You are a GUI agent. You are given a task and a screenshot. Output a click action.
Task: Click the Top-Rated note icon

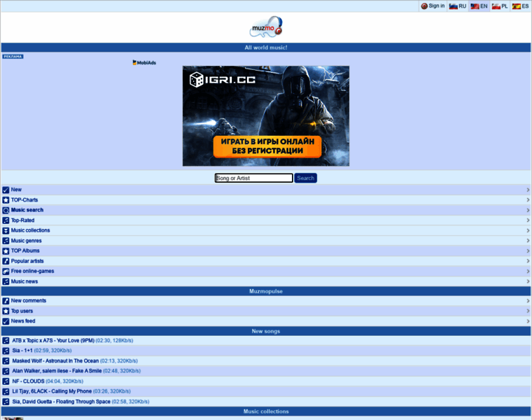[x=6, y=220]
